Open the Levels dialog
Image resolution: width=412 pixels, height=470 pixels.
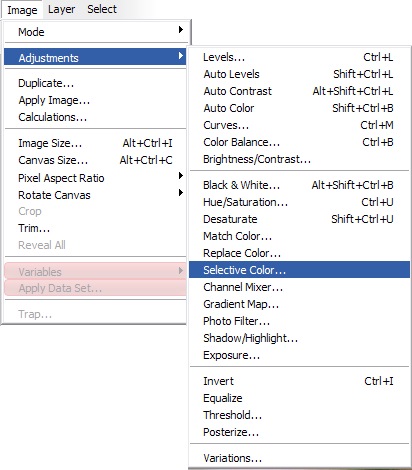299,57
